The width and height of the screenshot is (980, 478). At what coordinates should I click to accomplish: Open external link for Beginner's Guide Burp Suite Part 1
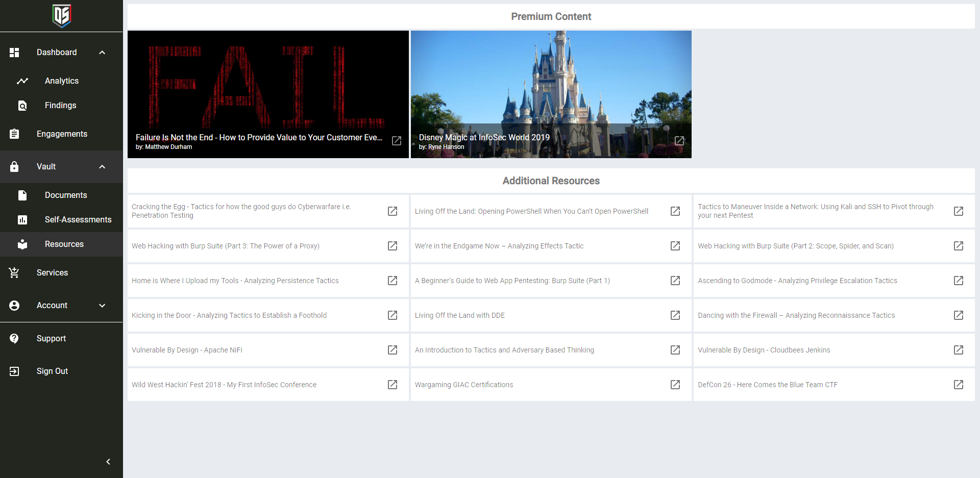[x=675, y=281]
